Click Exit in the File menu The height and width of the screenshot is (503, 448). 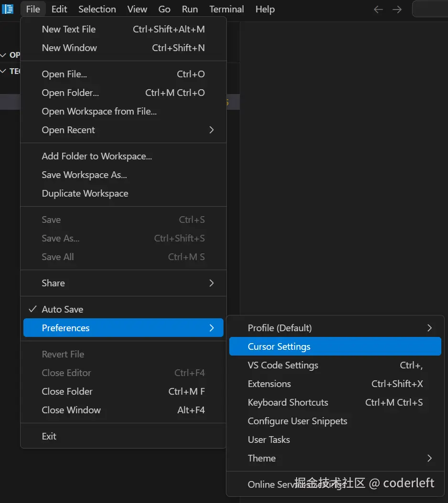click(49, 436)
